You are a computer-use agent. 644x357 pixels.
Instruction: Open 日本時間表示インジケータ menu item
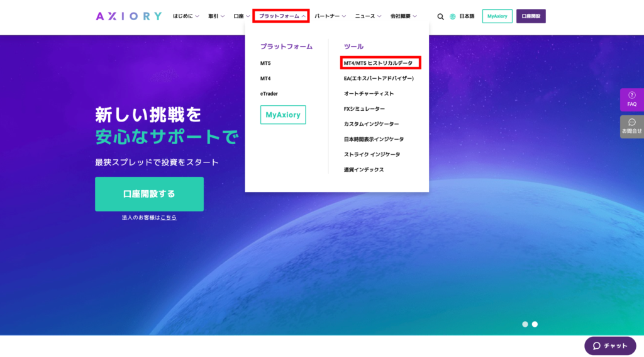(374, 139)
